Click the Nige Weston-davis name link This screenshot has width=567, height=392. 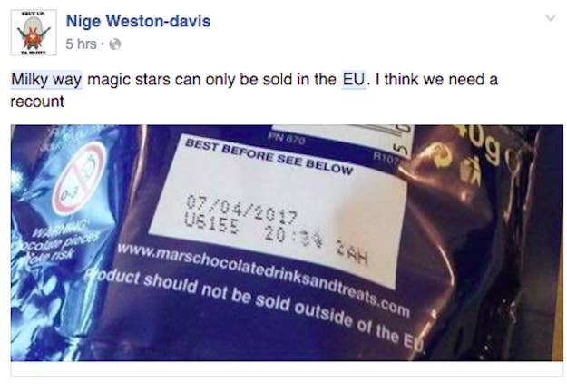tap(138, 21)
